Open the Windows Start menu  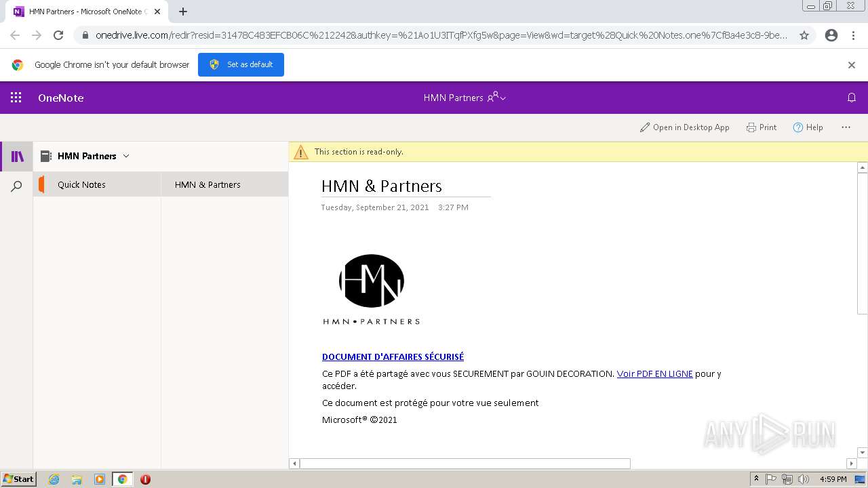(18, 479)
